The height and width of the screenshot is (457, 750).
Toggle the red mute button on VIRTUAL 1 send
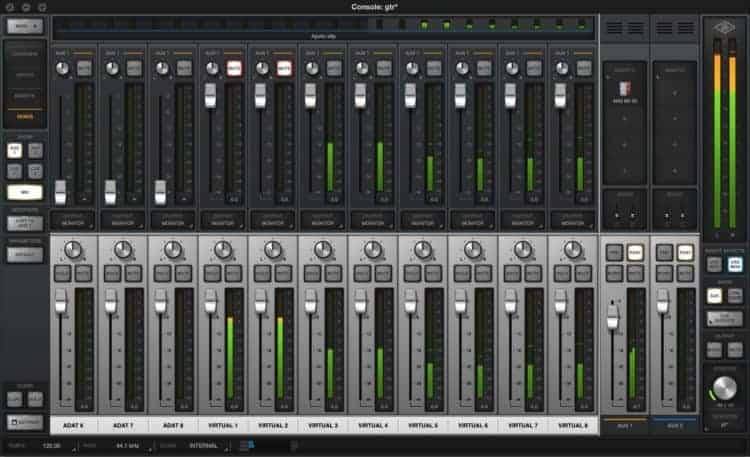pyautogui.click(x=234, y=68)
